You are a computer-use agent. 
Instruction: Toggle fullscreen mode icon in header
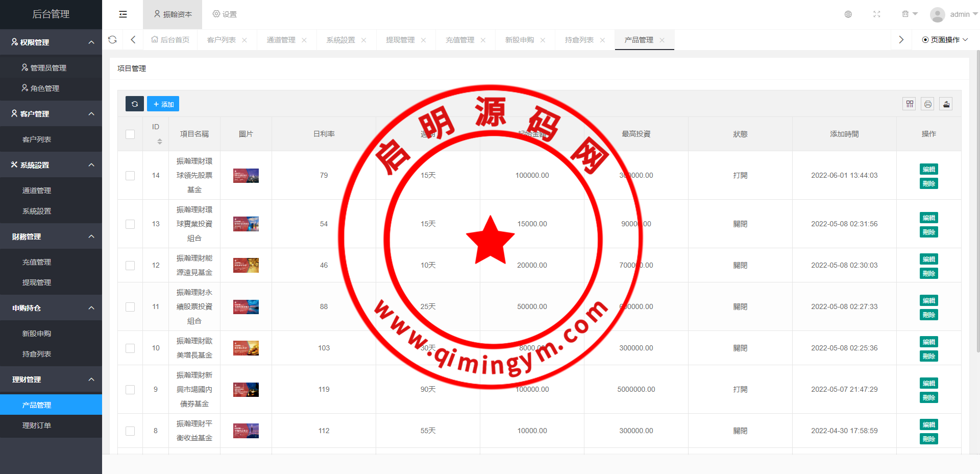pyautogui.click(x=876, y=14)
